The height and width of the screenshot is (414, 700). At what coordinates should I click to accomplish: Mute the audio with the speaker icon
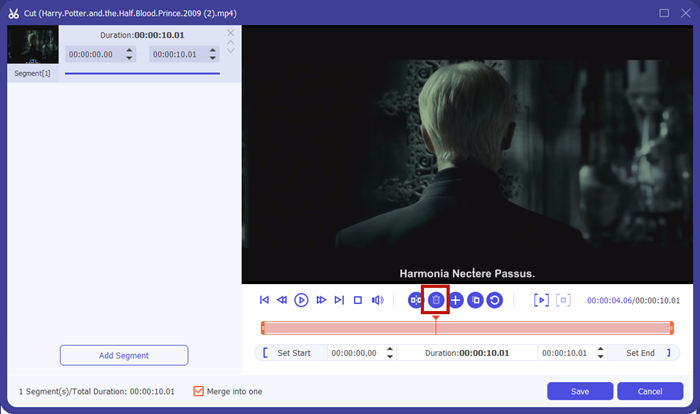(378, 300)
